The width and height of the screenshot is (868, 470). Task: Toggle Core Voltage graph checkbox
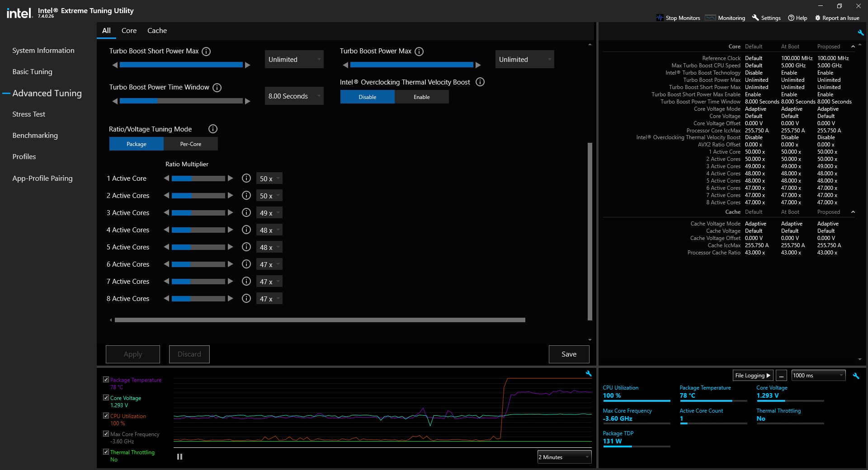tap(106, 398)
